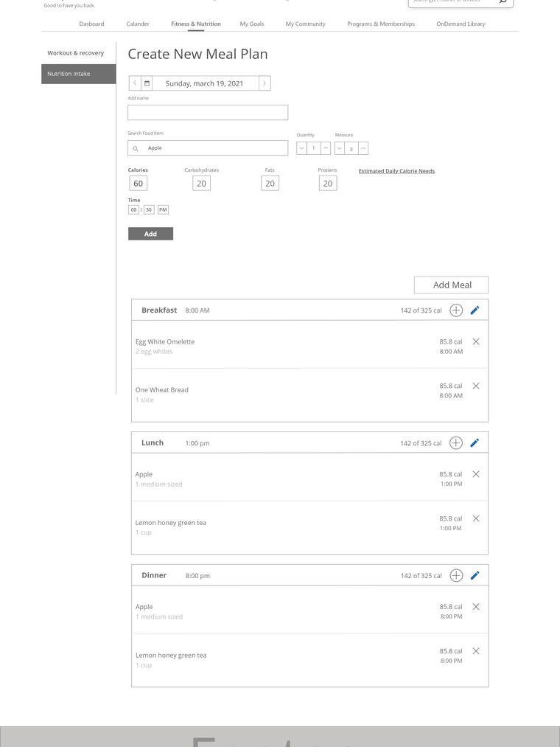The width and height of the screenshot is (560, 747).
Task: Navigate to the OnDemand Library tab
Action: pos(463,24)
